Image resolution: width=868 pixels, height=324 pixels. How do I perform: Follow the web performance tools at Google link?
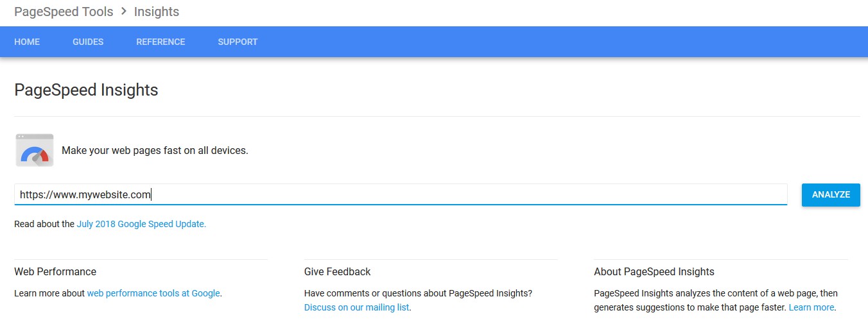pyautogui.click(x=153, y=293)
